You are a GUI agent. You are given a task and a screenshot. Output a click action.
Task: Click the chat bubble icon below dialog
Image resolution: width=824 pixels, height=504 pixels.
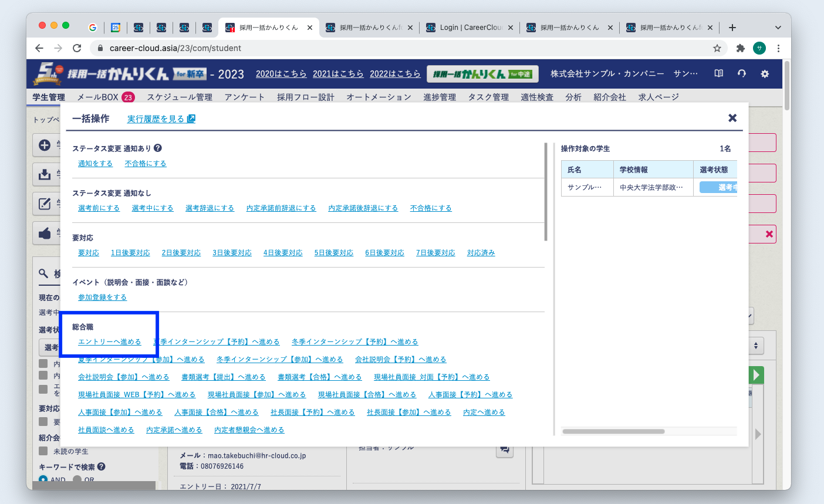tap(504, 451)
